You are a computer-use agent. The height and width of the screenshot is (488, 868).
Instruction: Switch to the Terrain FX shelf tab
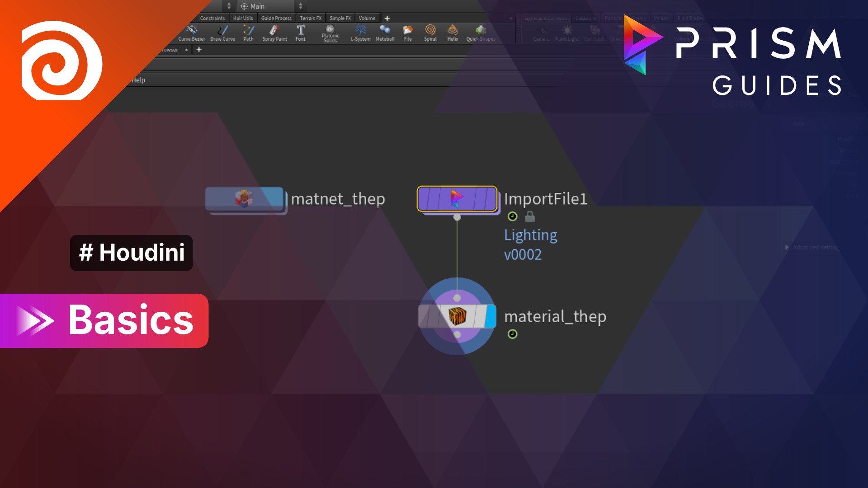311,18
